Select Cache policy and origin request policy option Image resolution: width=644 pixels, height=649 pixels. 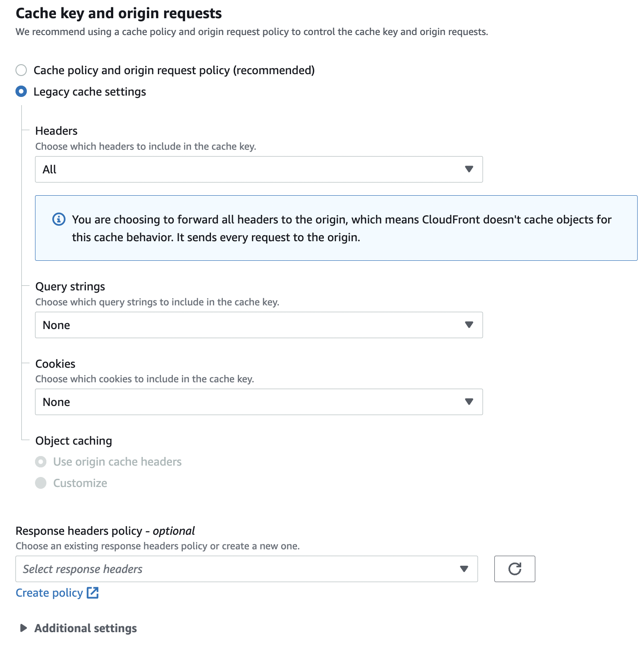tap(21, 70)
